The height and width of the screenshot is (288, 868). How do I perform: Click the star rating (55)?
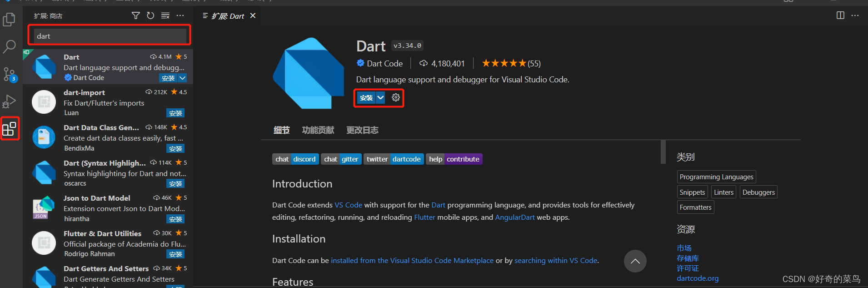(x=511, y=63)
